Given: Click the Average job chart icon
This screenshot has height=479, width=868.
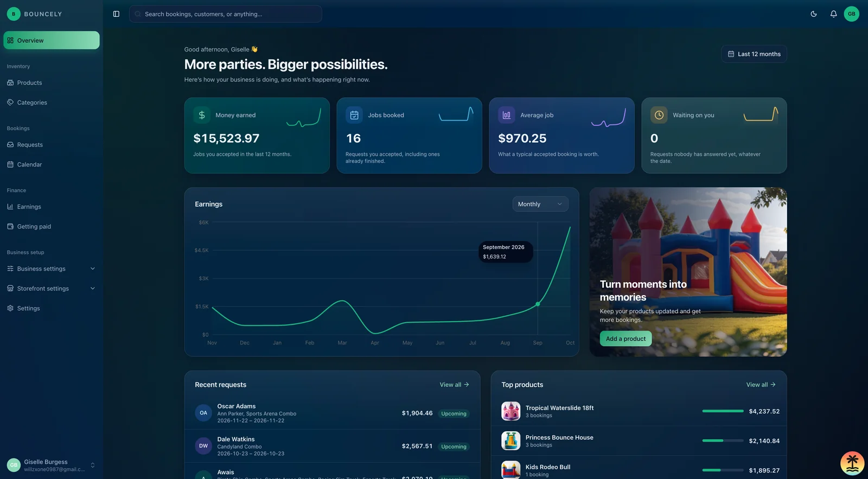Looking at the screenshot, I should (507, 115).
